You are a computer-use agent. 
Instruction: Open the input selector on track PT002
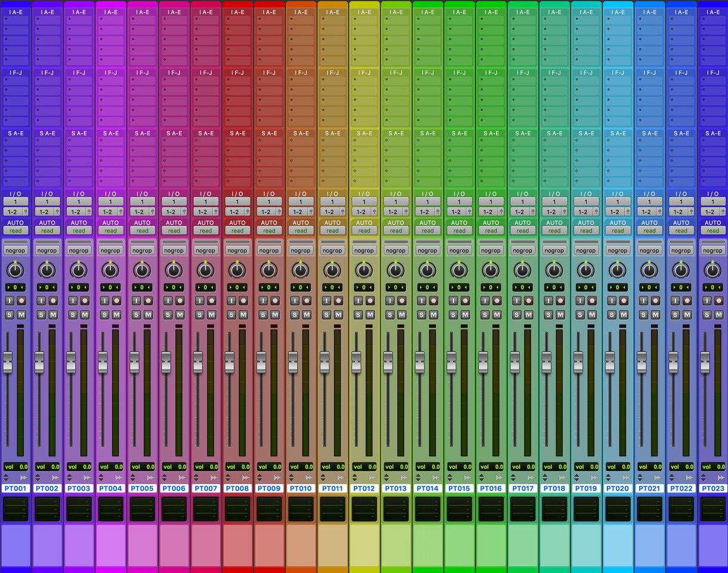tap(47, 202)
